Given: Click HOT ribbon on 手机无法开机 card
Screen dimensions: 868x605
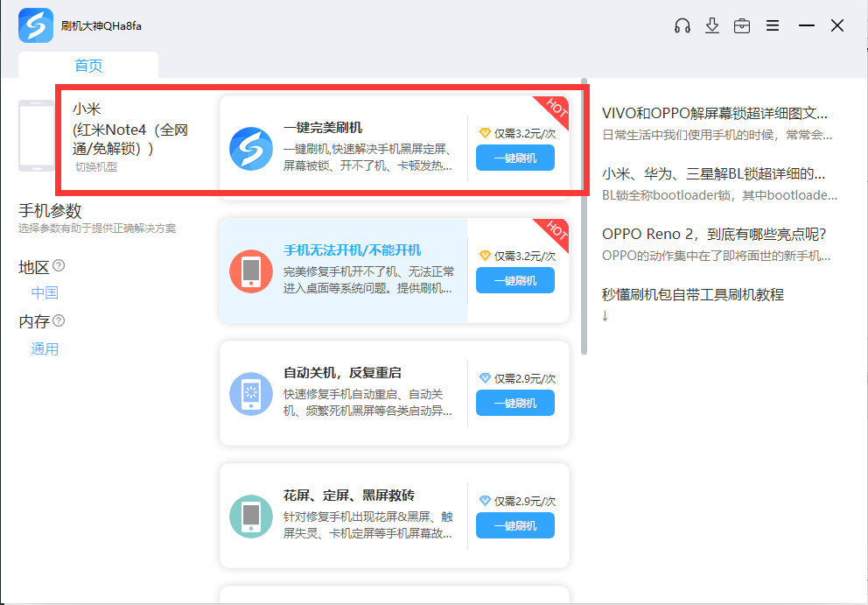Looking at the screenshot, I should tap(556, 232).
